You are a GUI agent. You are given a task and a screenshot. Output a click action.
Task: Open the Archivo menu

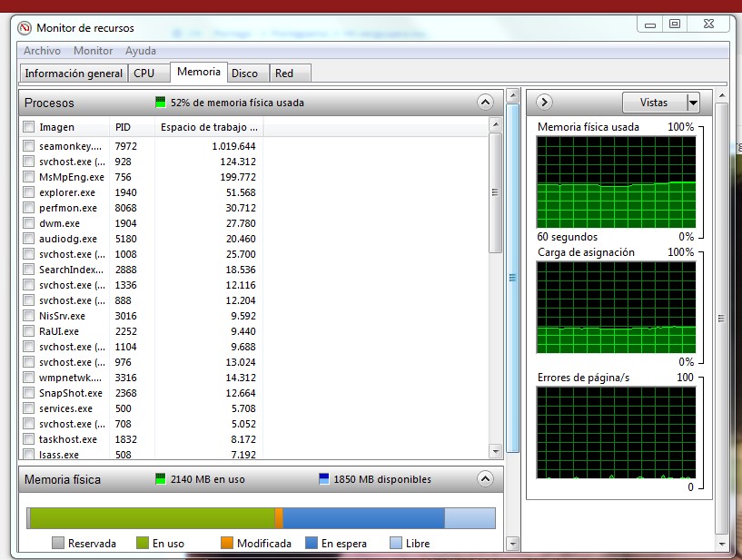(x=42, y=51)
